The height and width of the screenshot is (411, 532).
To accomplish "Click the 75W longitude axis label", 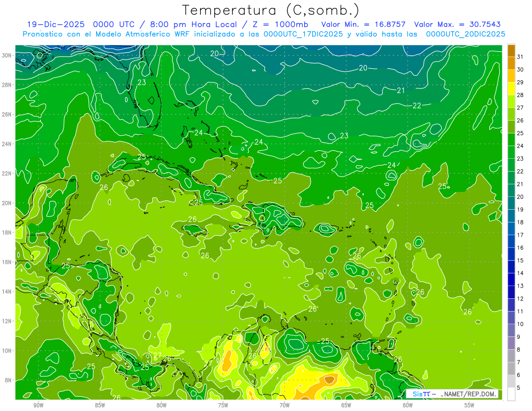I will (223, 405).
